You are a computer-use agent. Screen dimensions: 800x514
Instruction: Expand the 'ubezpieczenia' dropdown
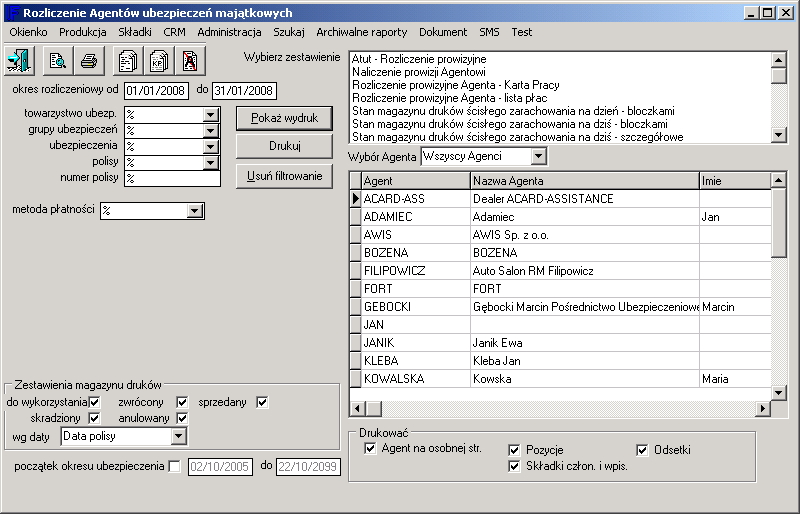[x=211, y=146]
